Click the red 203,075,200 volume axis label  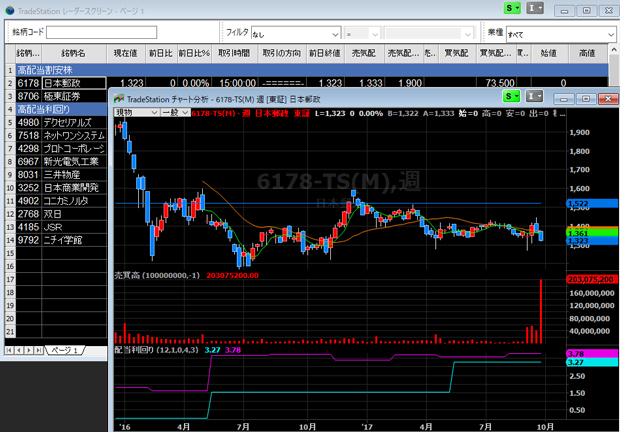[592, 279]
